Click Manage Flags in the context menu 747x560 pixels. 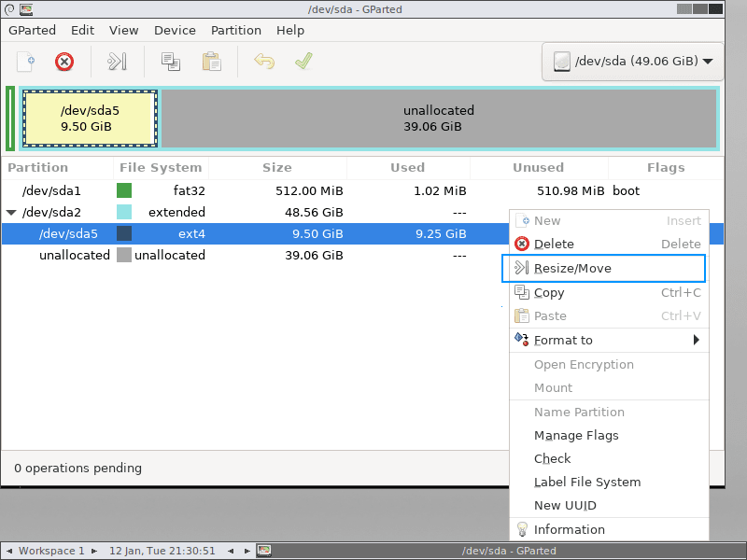(574, 435)
